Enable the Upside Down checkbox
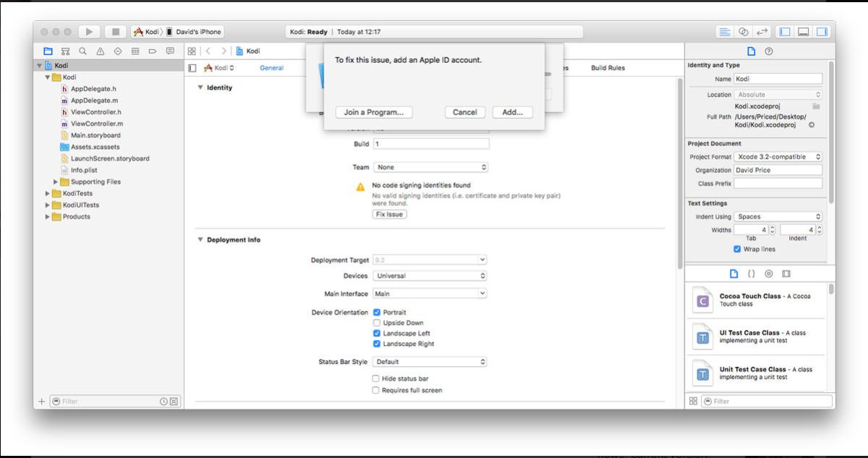868x458 pixels. pos(376,323)
